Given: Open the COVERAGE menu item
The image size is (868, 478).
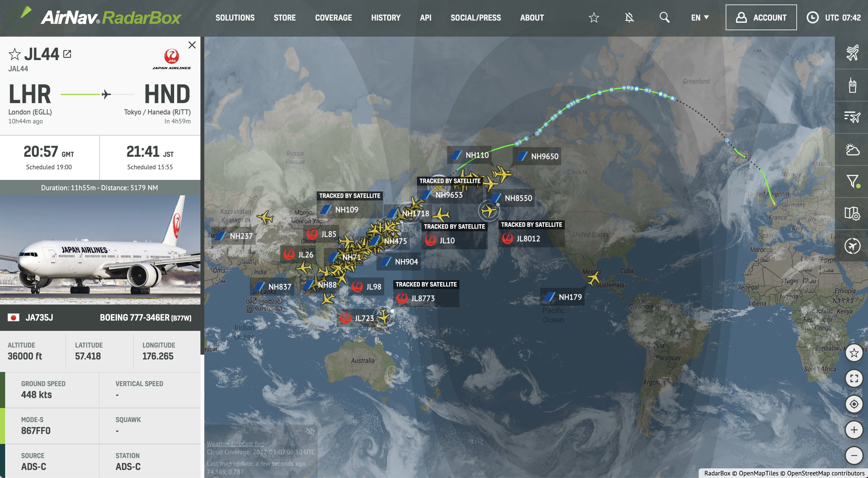Looking at the screenshot, I should [x=333, y=18].
